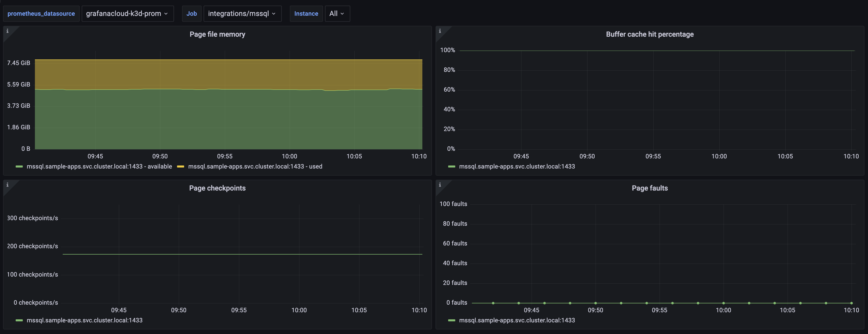Click the green legend swatch in Page checkpoints
This screenshot has height=334, width=868.
[x=19, y=320]
